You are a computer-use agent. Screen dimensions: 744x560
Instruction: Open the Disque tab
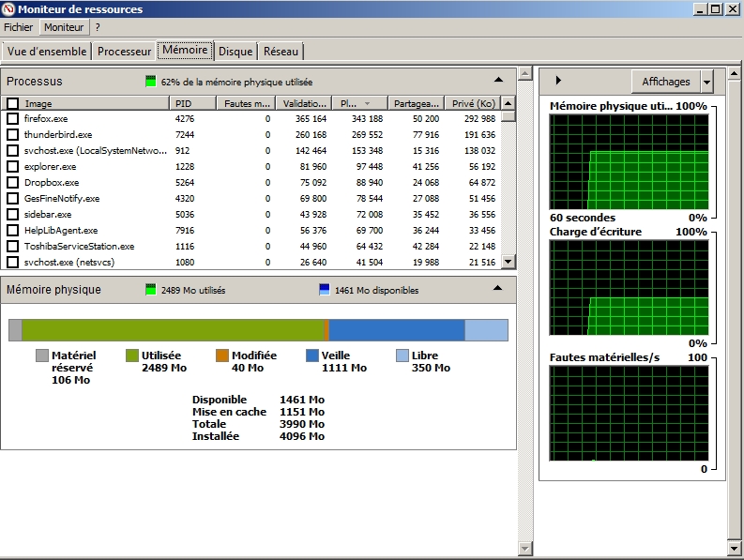(x=235, y=52)
